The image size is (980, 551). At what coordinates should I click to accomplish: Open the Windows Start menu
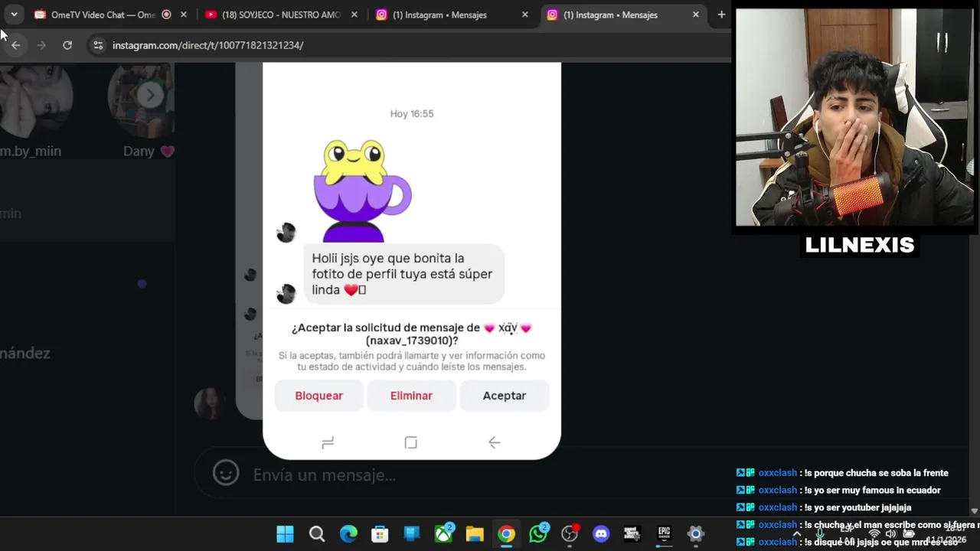click(285, 534)
